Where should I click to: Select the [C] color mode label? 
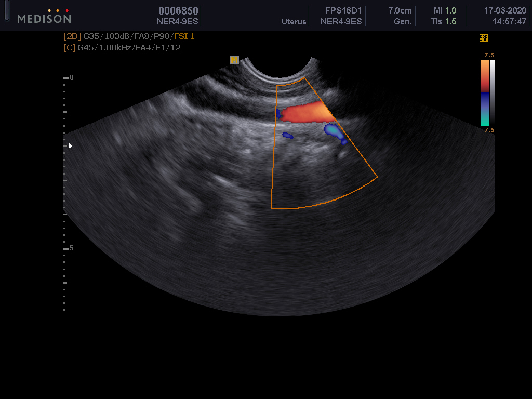69,47
